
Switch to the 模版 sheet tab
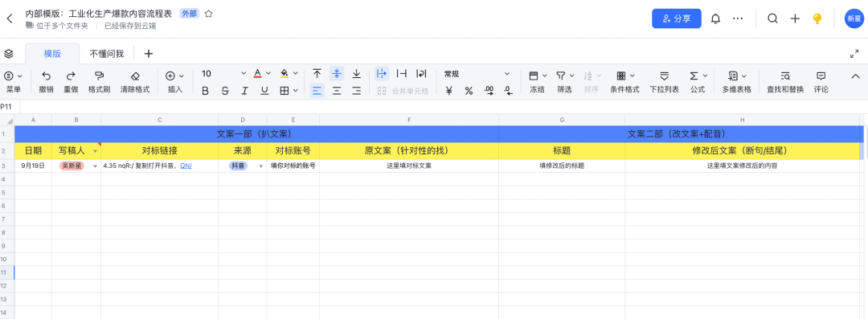[x=52, y=54]
